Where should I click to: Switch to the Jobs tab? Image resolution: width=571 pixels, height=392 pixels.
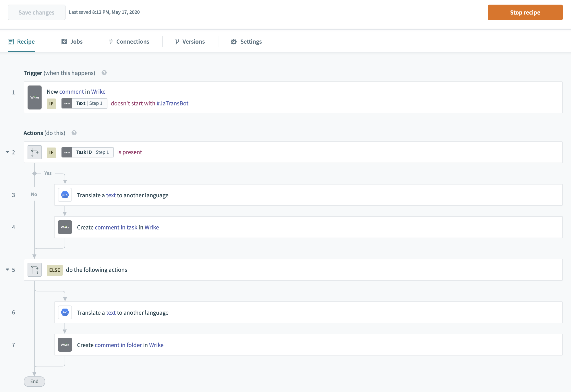click(72, 42)
